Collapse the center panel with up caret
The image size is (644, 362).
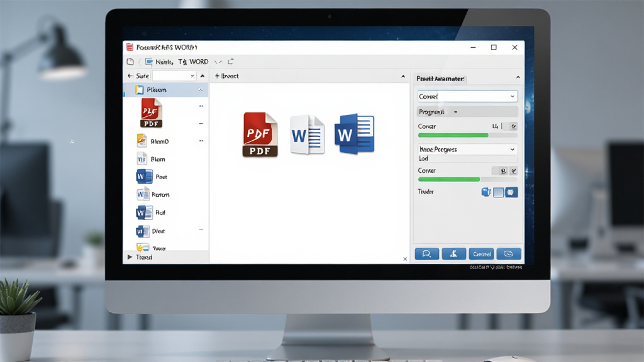(x=403, y=76)
